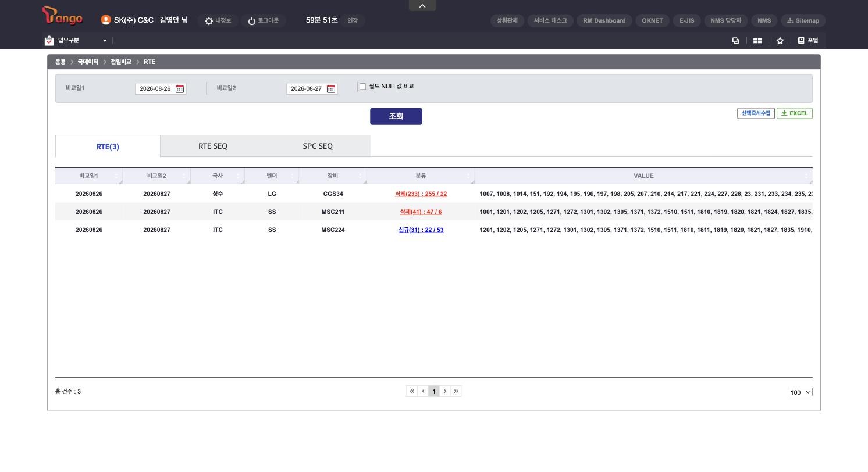Open calendar picker for 비교일1
The width and height of the screenshot is (868, 472).
coord(180,89)
